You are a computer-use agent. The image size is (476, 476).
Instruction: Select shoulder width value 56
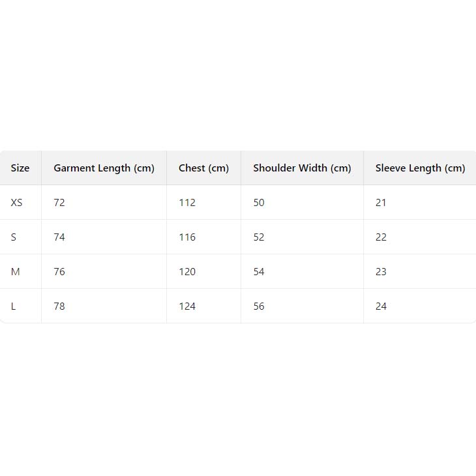pos(259,306)
